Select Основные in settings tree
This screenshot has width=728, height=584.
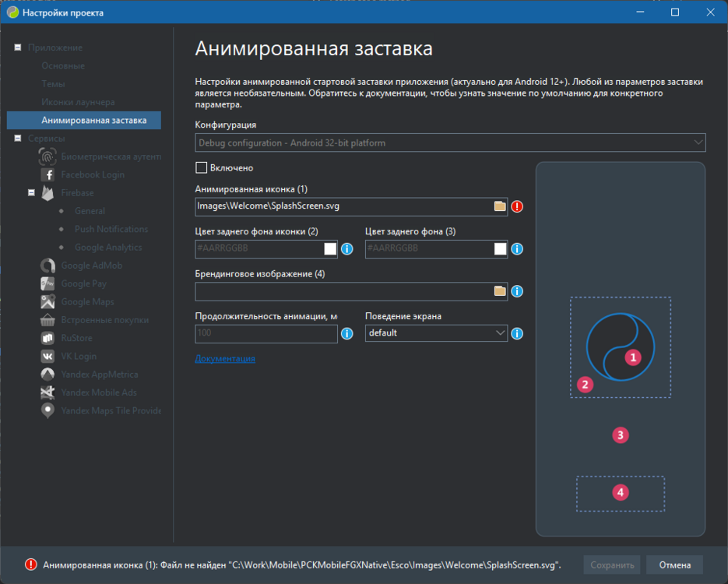[x=63, y=65]
